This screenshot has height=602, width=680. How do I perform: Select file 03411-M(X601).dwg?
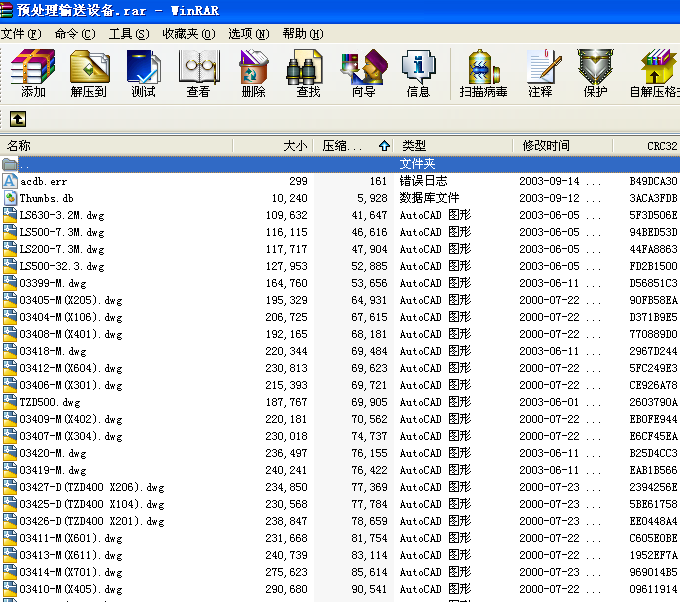[x=71, y=538]
